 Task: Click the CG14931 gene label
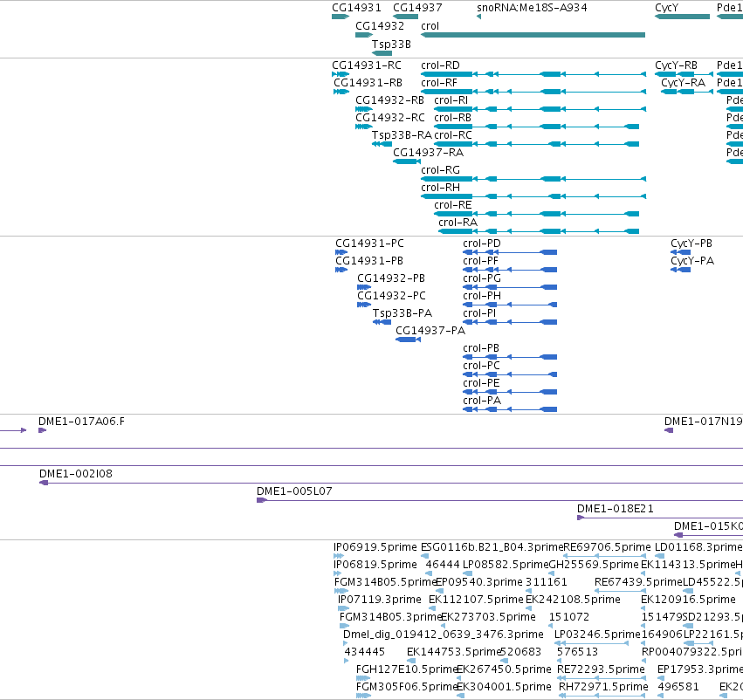click(x=356, y=8)
